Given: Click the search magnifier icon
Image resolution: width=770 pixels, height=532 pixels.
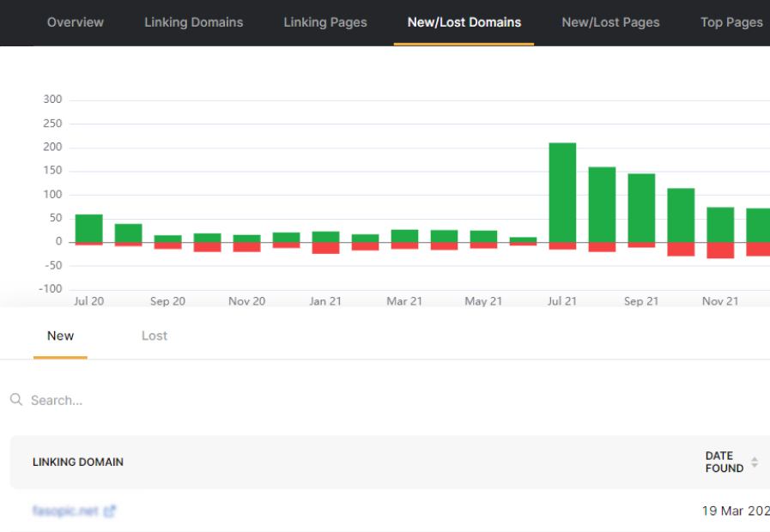Looking at the screenshot, I should 16,400.
